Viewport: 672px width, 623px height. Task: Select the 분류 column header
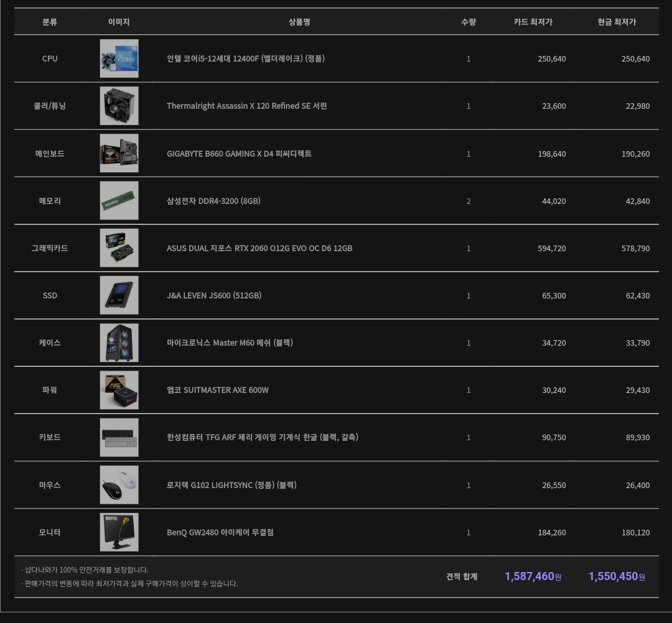point(50,22)
